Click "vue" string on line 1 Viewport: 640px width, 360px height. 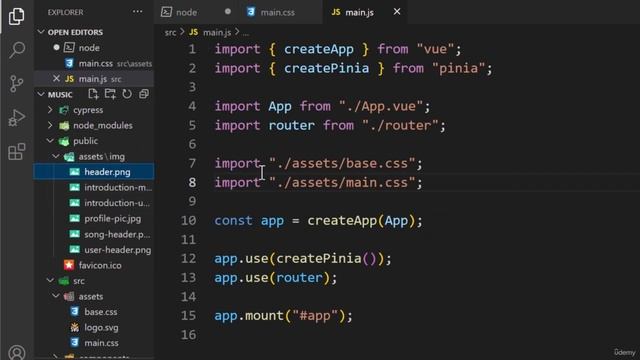pos(436,49)
